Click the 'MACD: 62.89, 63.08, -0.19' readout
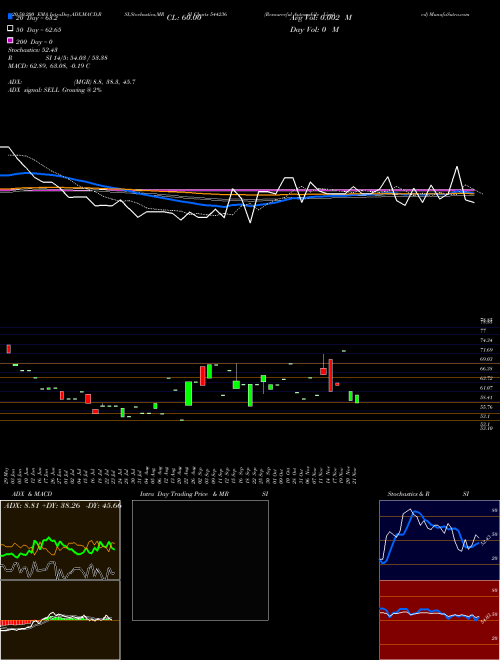The image size is (500, 660). point(46,66)
